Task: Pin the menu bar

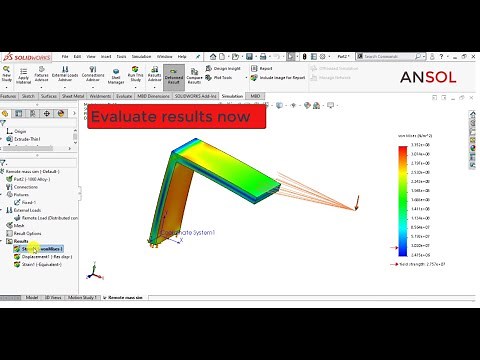Action: click(198, 57)
